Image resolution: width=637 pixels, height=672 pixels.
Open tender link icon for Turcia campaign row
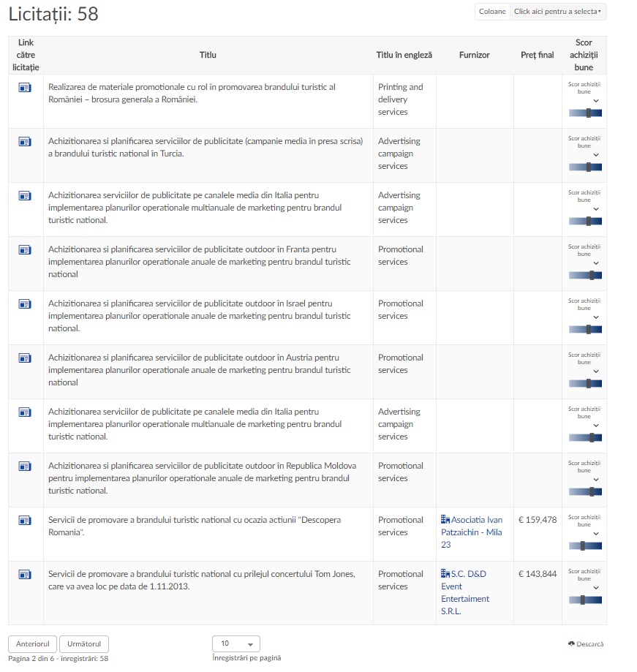(25, 142)
